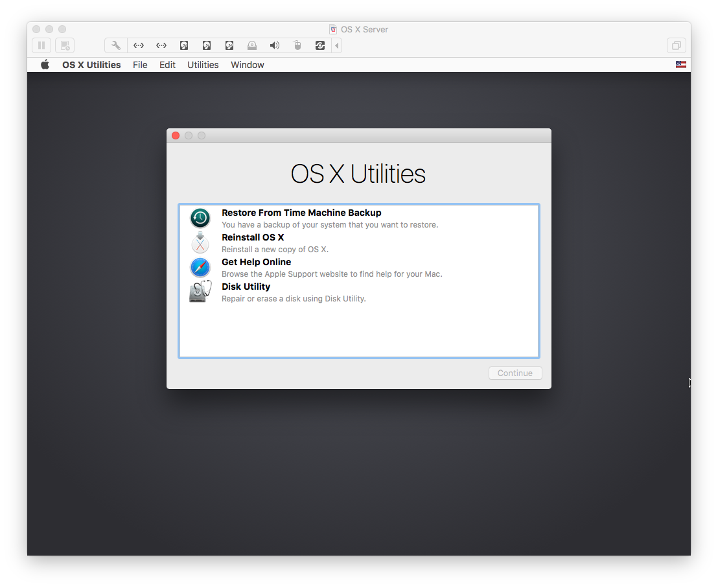Click the OS X Server document icon in title
The image size is (718, 588).
(333, 29)
